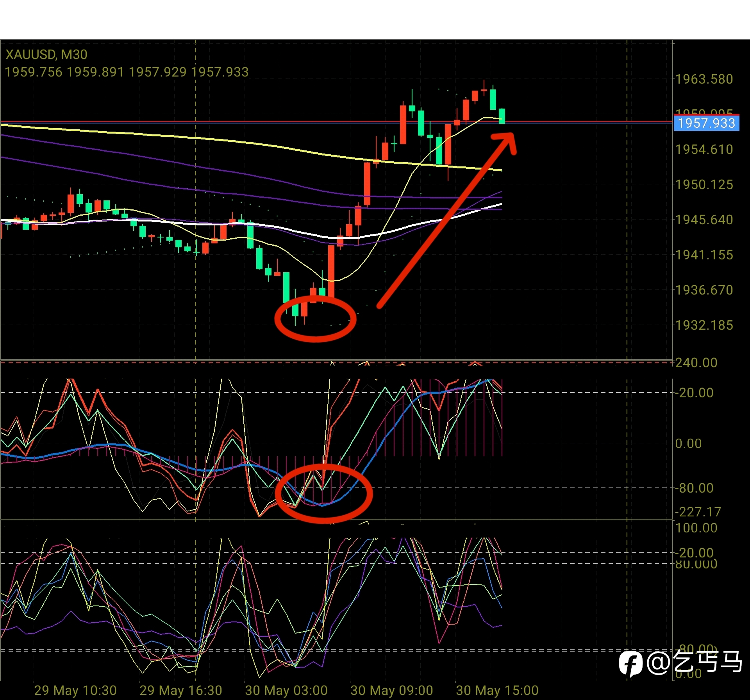Click the 1963.580 price axis label
Image resolution: width=750 pixels, height=700 pixels.
[704, 79]
